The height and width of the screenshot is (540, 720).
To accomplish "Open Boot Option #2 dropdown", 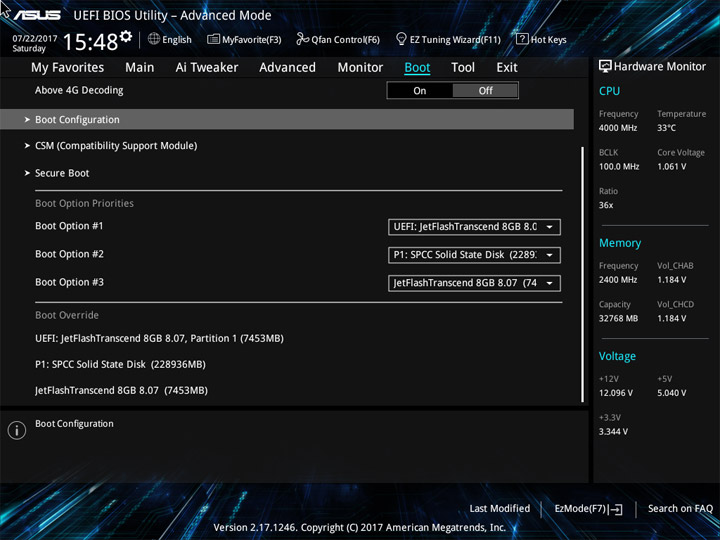I will (474, 255).
